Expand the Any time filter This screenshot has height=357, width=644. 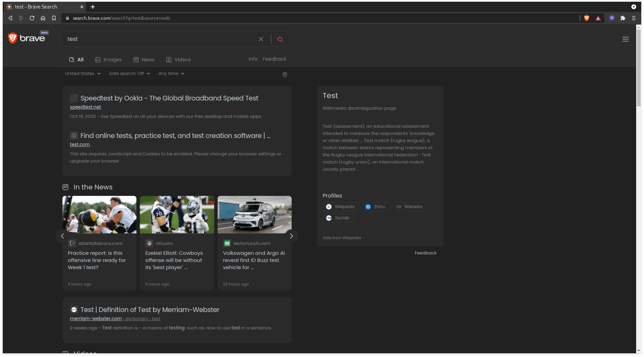(x=171, y=74)
